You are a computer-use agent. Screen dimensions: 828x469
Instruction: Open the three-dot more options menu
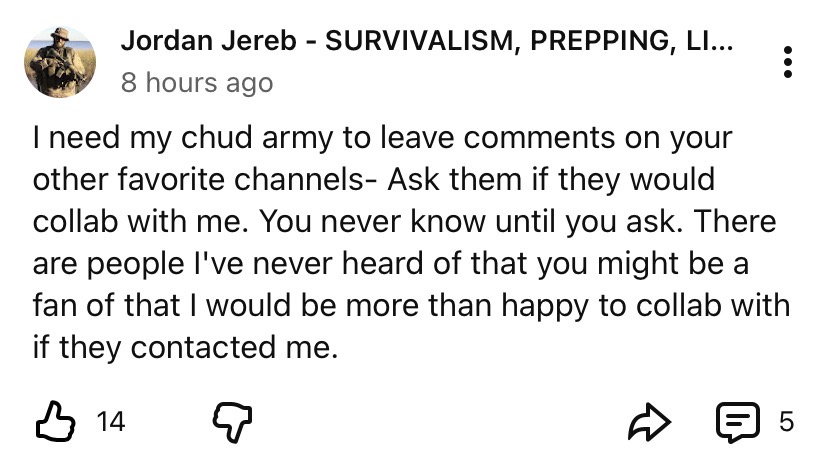coord(788,62)
